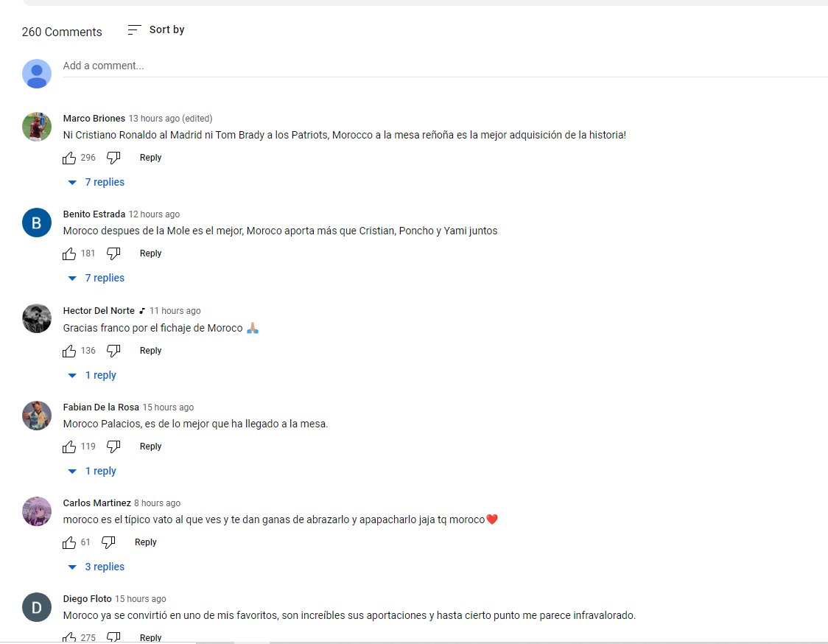The image size is (828, 644).
Task: Open Fabian De la Rosa's profile picture
Action: pyautogui.click(x=36, y=416)
